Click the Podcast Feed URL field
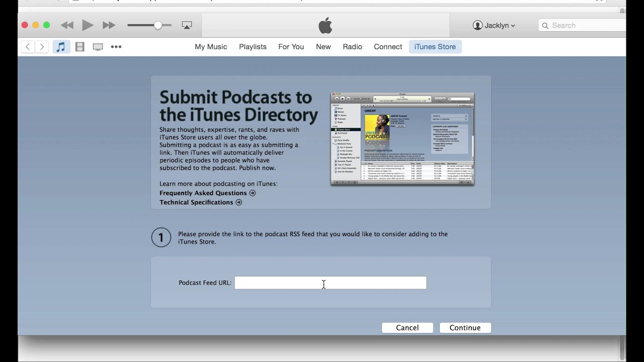This screenshot has height=362, width=644. click(x=331, y=283)
